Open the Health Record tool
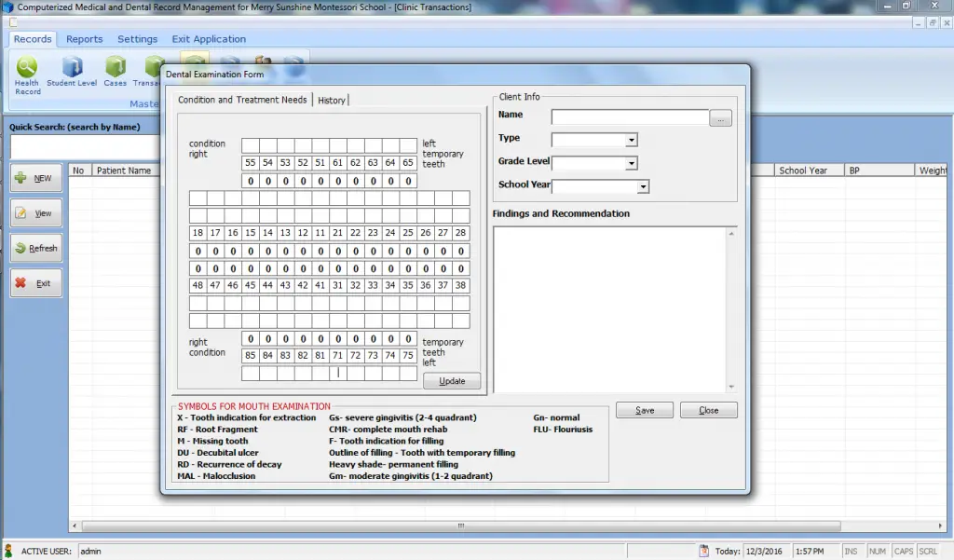Screen dimensions: 954x560 27,71
